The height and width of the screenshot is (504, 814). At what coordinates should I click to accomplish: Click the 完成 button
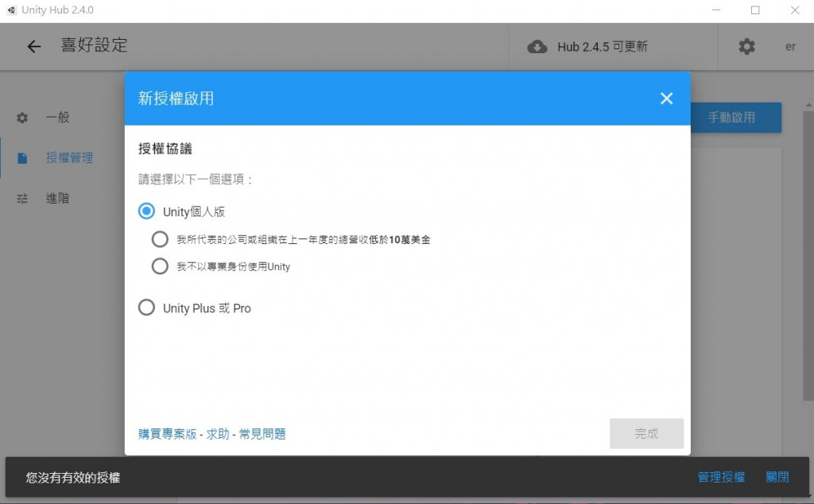pos(646,433)
